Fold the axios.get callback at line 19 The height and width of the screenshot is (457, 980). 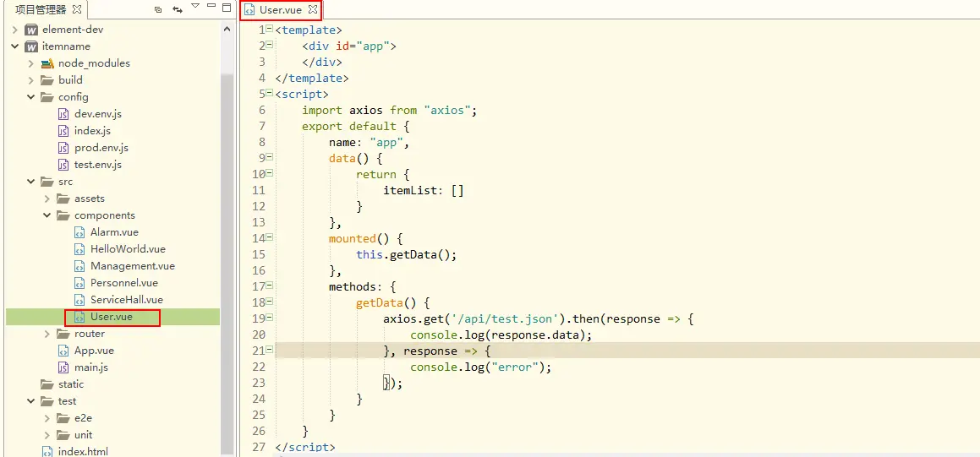270,318
